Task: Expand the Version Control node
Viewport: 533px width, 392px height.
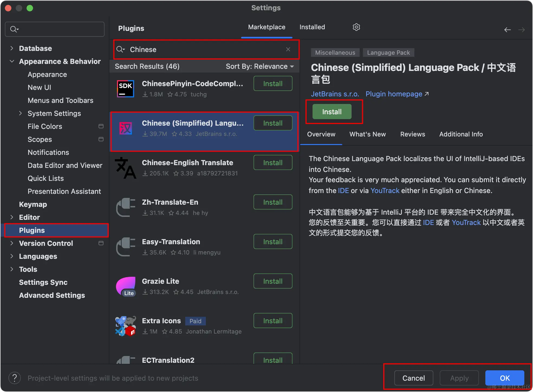Action: [12, 243]
